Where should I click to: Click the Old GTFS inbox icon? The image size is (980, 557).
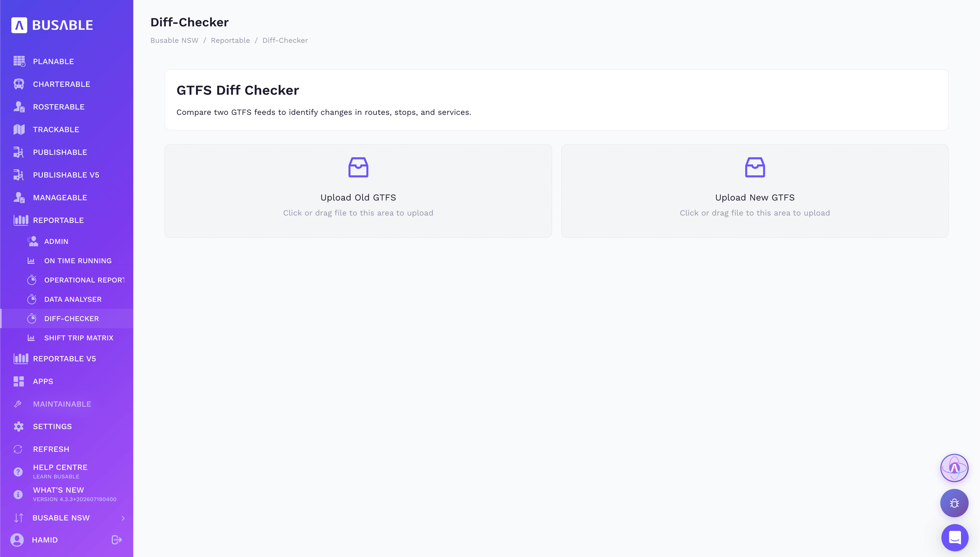(358, 167)
